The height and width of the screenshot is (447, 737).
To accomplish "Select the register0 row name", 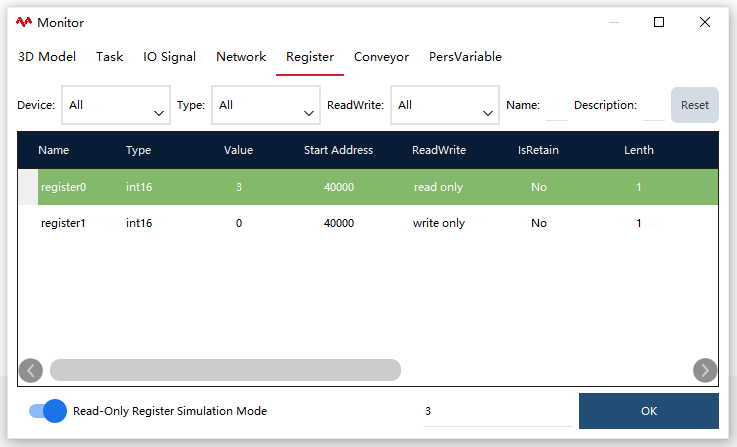I will pos(63,187).
